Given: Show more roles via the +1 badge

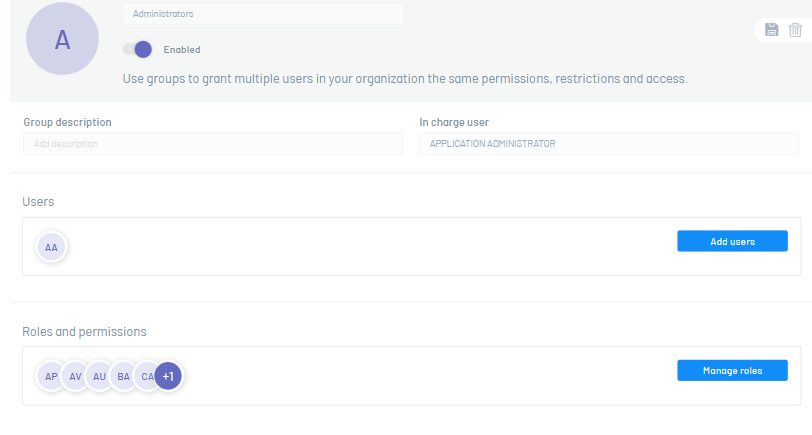Looking at the screenshot, I should coord(169,376).
